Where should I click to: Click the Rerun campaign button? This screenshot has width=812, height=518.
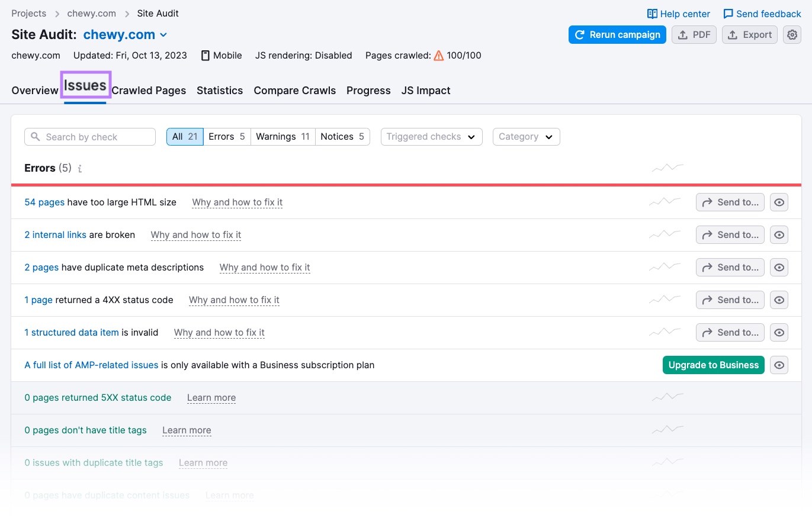617,35
